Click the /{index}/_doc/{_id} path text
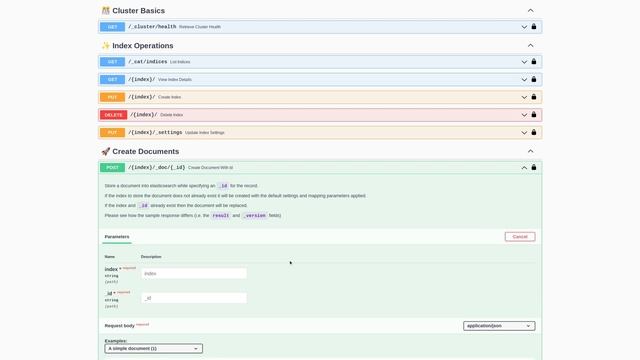Screen dimensions: 640x360 (x=157, y=167)
